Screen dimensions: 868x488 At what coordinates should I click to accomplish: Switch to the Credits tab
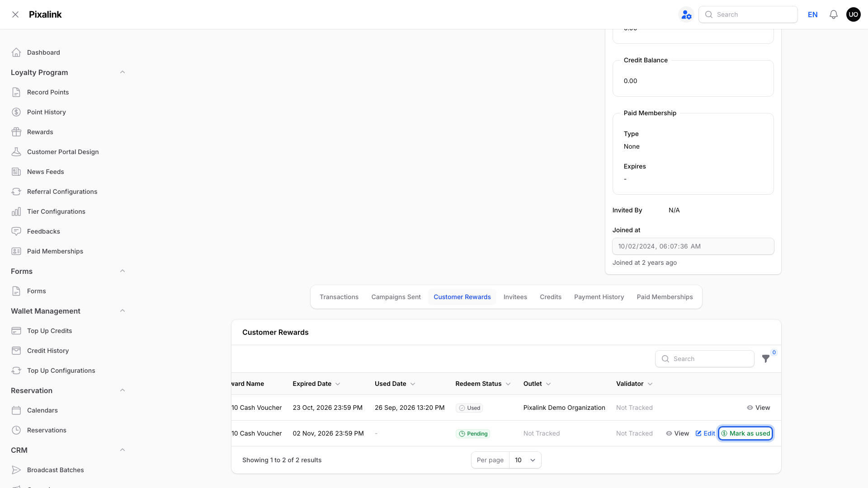pos(551,297)
